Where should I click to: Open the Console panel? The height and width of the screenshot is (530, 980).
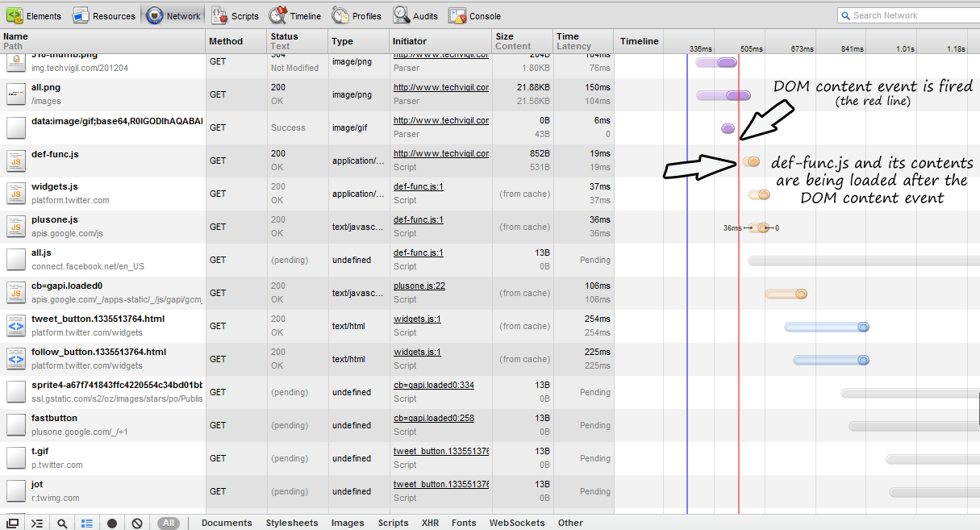click(475, 15)
